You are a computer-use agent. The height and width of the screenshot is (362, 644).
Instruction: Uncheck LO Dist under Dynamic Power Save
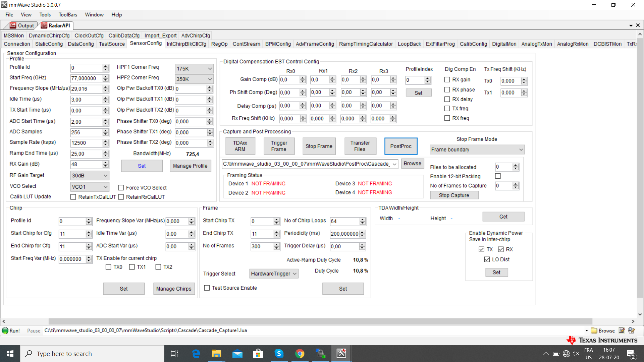pos(487,259)
